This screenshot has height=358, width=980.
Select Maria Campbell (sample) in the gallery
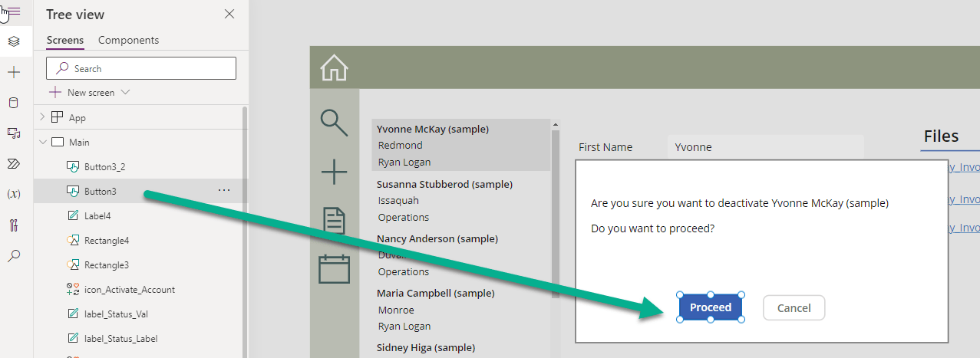tap(461, 309)
